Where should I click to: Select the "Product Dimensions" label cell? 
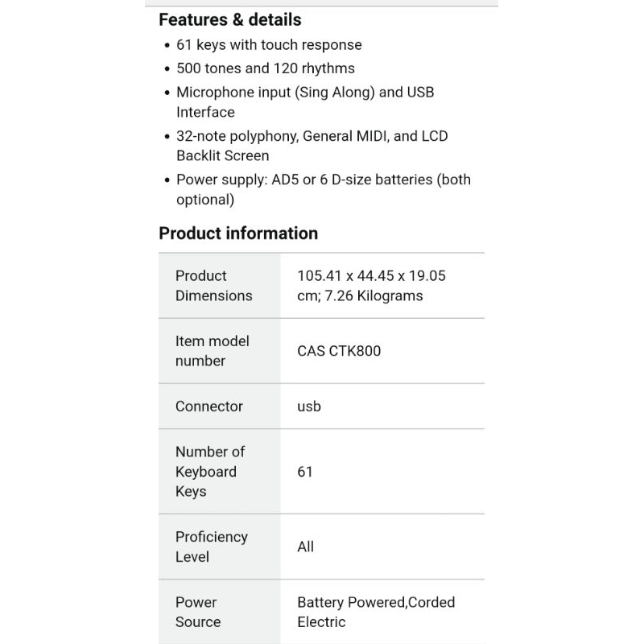pyautogui.click(x=214, y=286)
